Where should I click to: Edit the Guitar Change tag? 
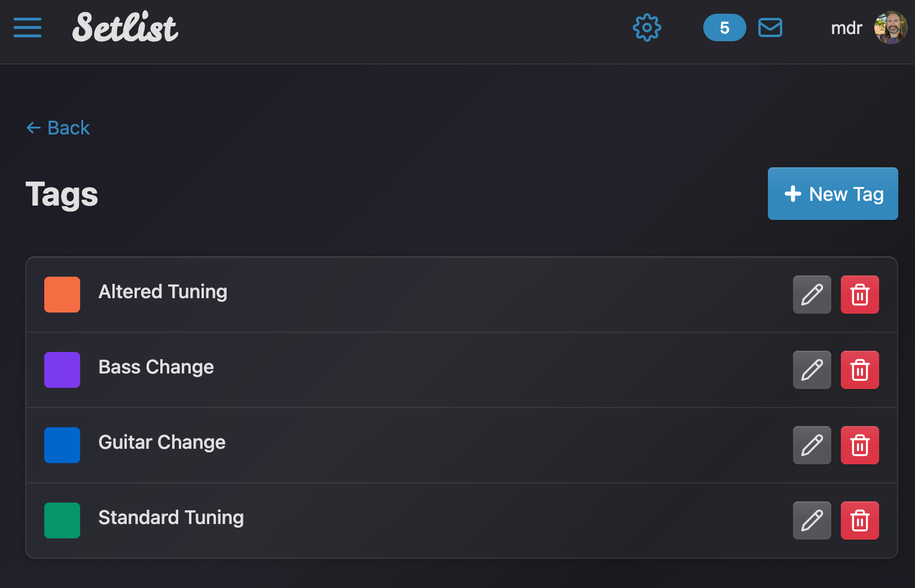coord(812,445)
